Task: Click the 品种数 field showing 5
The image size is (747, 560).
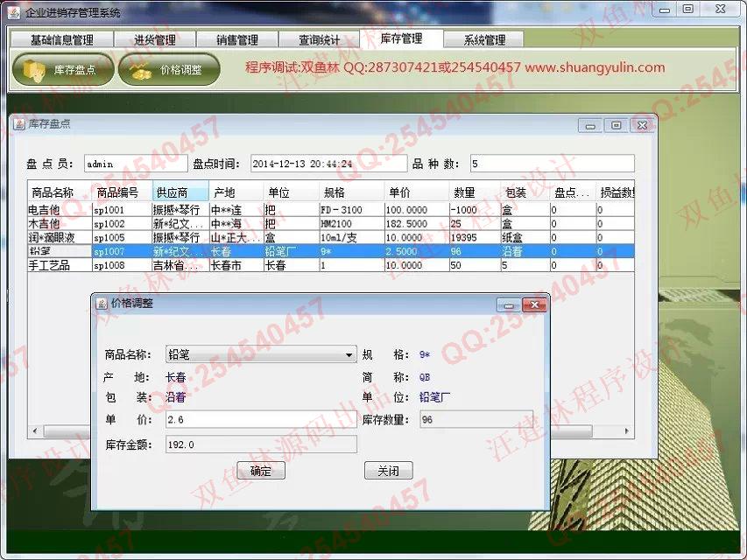Action: pos(553,164)
